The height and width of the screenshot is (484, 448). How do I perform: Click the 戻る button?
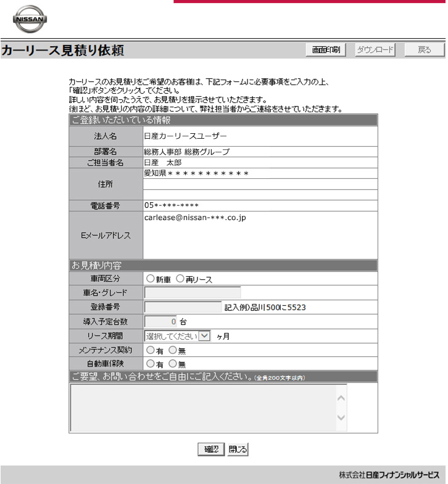click(x=425, y=50)
